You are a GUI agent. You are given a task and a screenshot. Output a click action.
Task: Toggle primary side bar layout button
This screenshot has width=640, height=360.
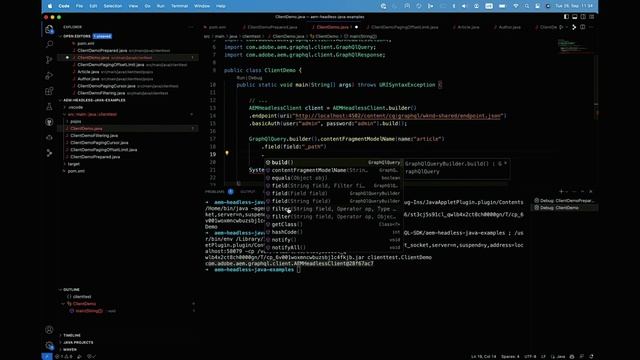click(566, 17)
